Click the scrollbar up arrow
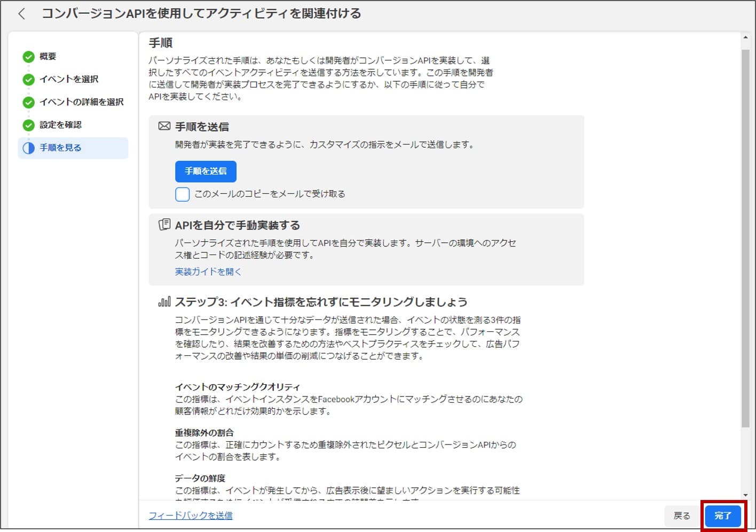 745,38
